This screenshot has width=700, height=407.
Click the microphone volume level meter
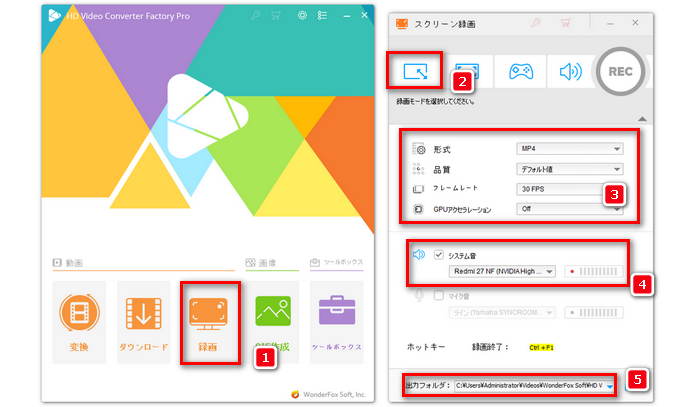[x=594, y=312]
